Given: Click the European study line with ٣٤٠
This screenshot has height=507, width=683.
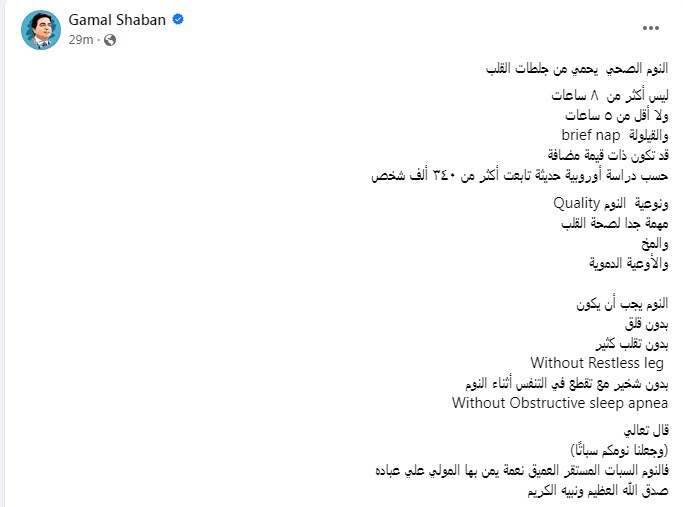Looking at the screenshot, I should (518, 175).
